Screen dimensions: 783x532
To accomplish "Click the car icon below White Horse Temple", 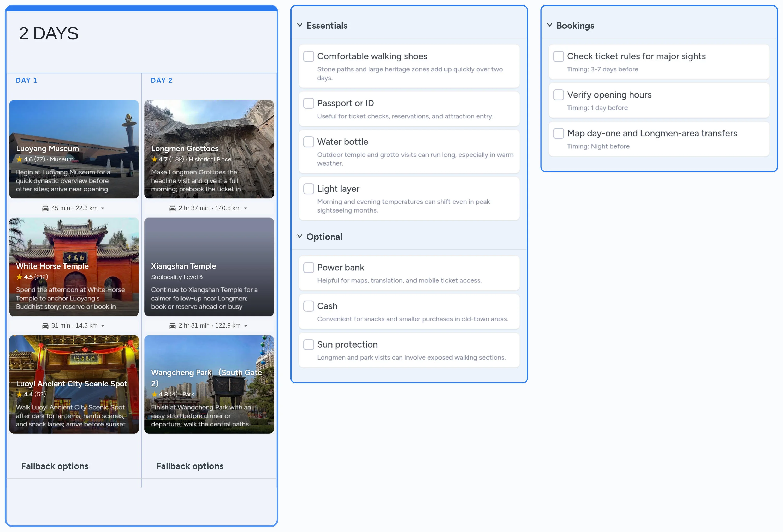I will (x=45, y=325).
